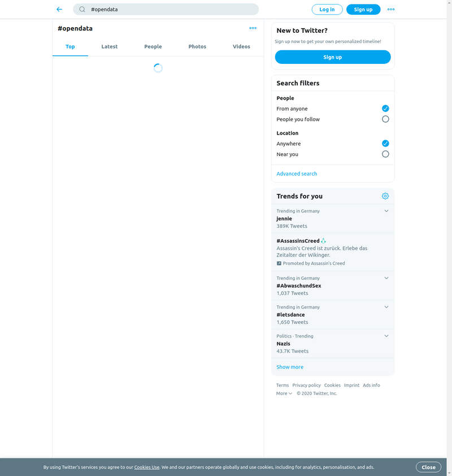The image size is (452, 476).
Task: Click the Sign up button in header
Action: pyautogui.click(x=363, y=10)
